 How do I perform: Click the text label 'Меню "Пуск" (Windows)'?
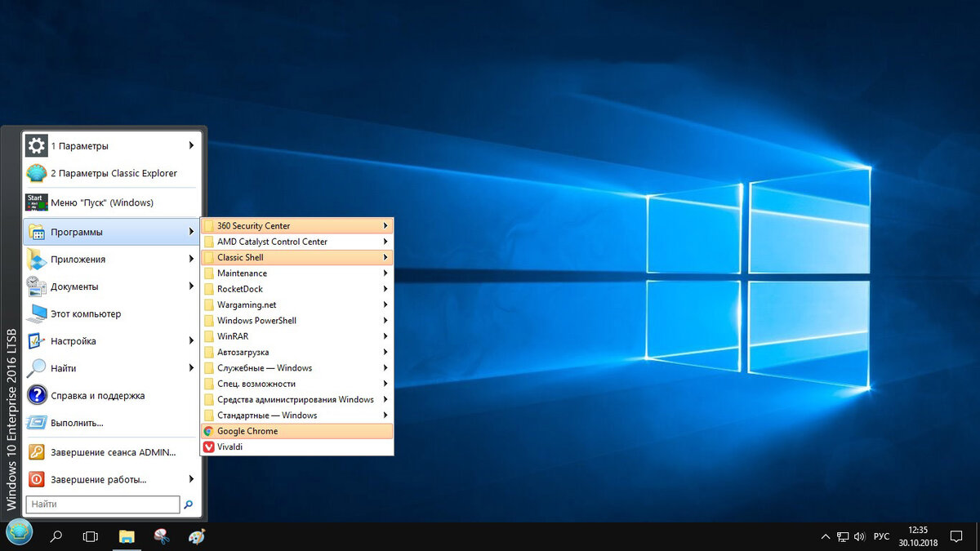pos(102,202)
